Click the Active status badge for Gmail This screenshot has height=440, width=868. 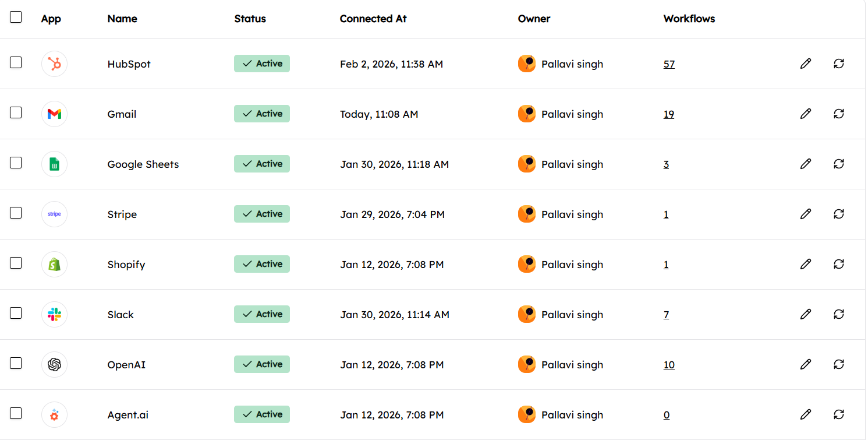click(262, 114)
